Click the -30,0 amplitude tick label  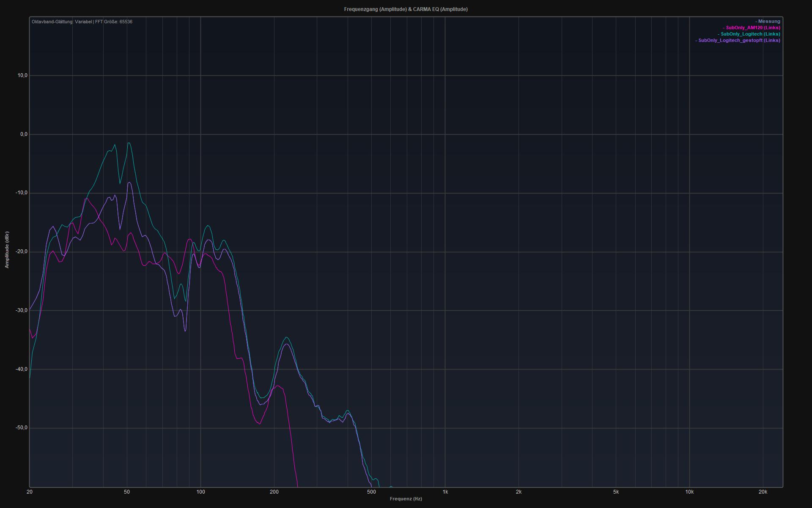pyautogui.click(x=22, y=311)
